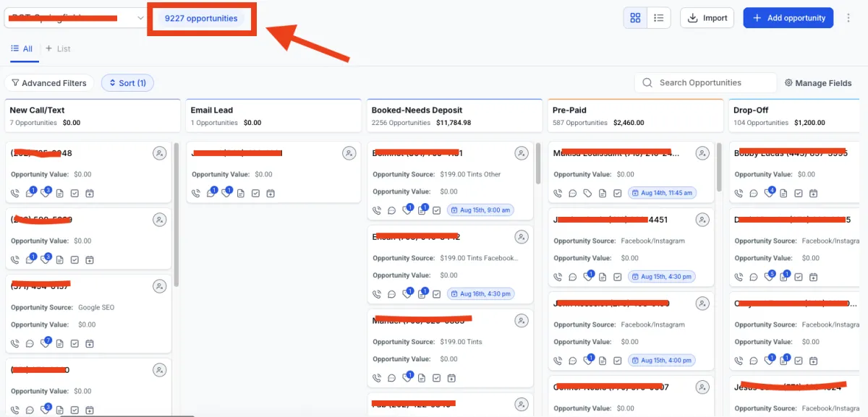
Task: Open the Aug 15th, 4:00 pm appointment chip
Action: (x=662, y=359)
